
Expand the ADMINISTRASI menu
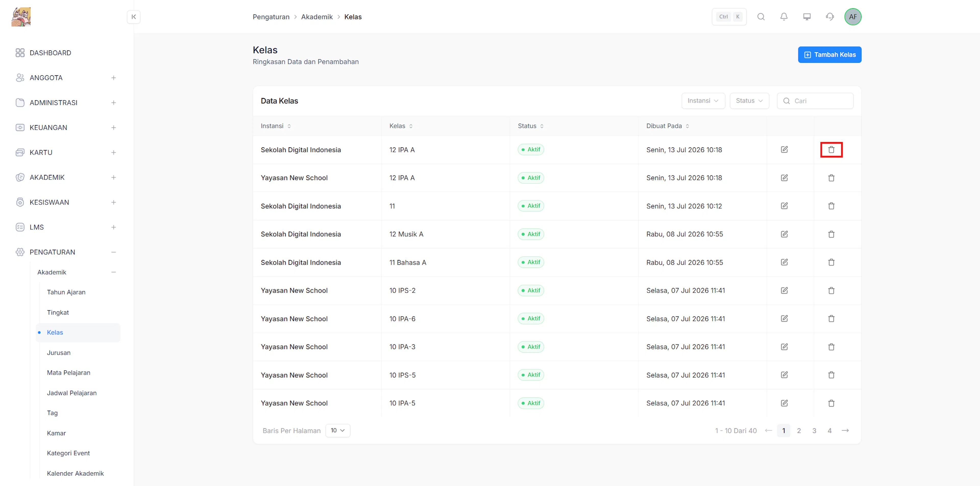coord(113,103)
